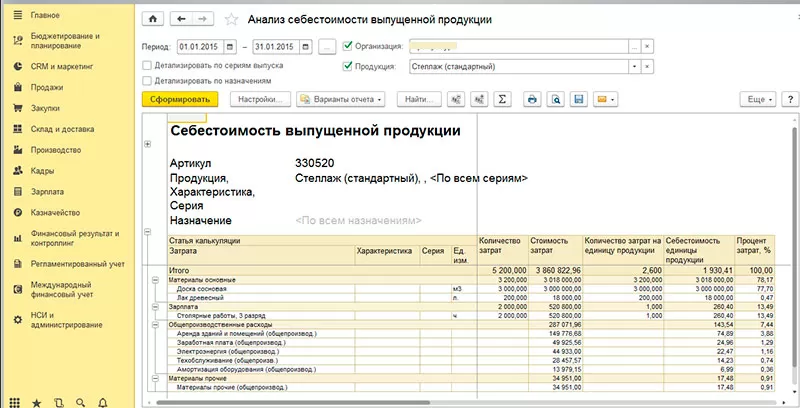Viewport: 800px width, 408px height.
Task: Save report with floppy disk icon
Action: point(578,100)
